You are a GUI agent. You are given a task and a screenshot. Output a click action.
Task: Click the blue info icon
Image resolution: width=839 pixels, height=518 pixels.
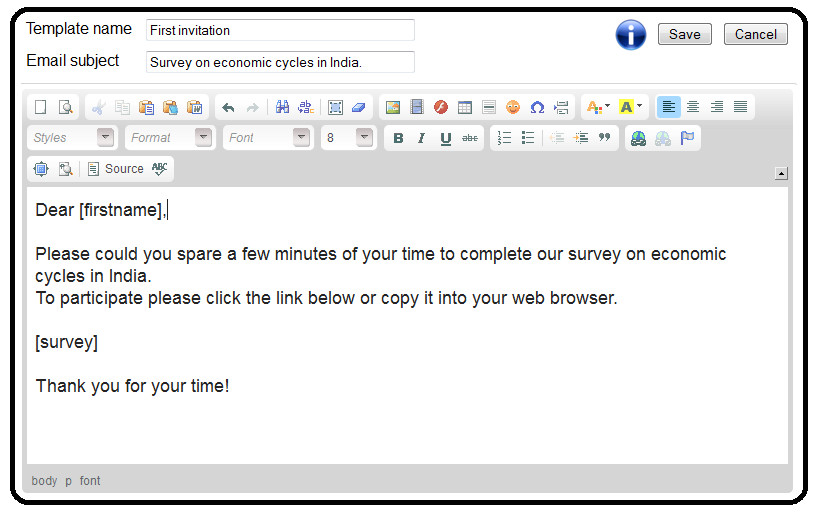631,35
